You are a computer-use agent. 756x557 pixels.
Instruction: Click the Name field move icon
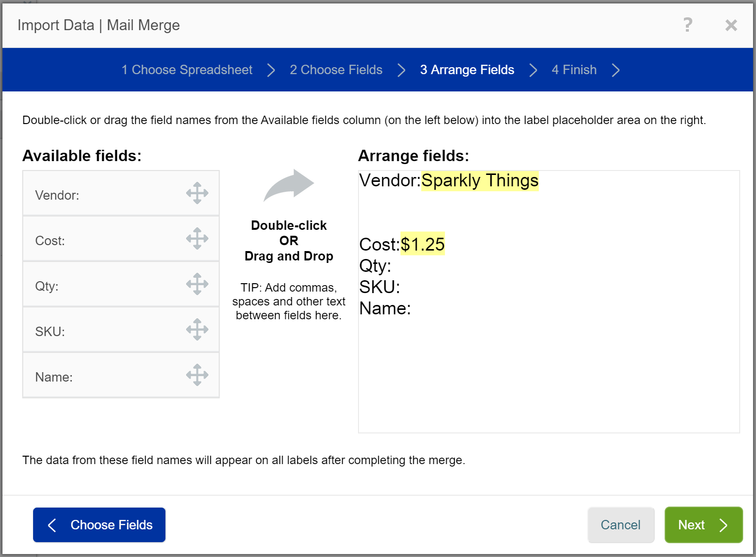(x=197, y=375)
